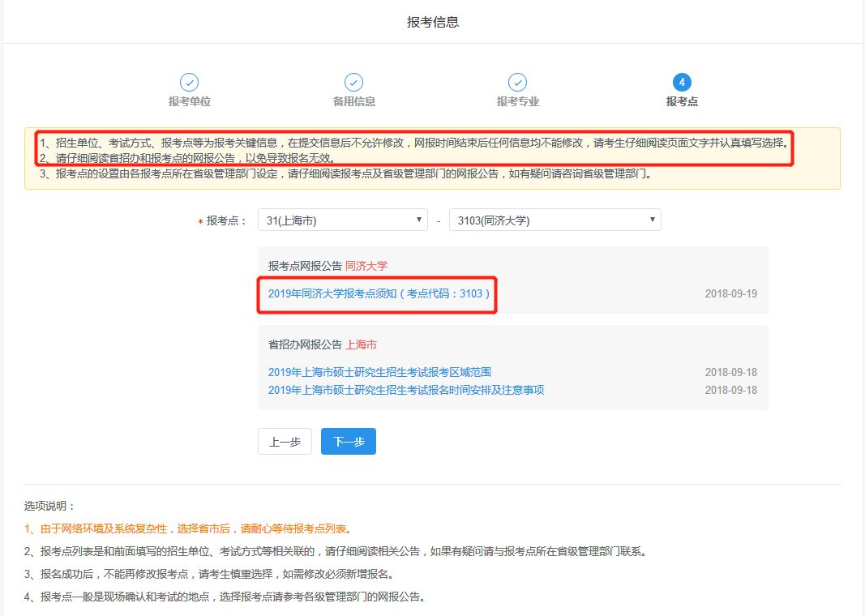Open the 31(上海市) province dropdown
Image resolution: width=865 pixels, height=616 pixels.
tap(342, 220)
